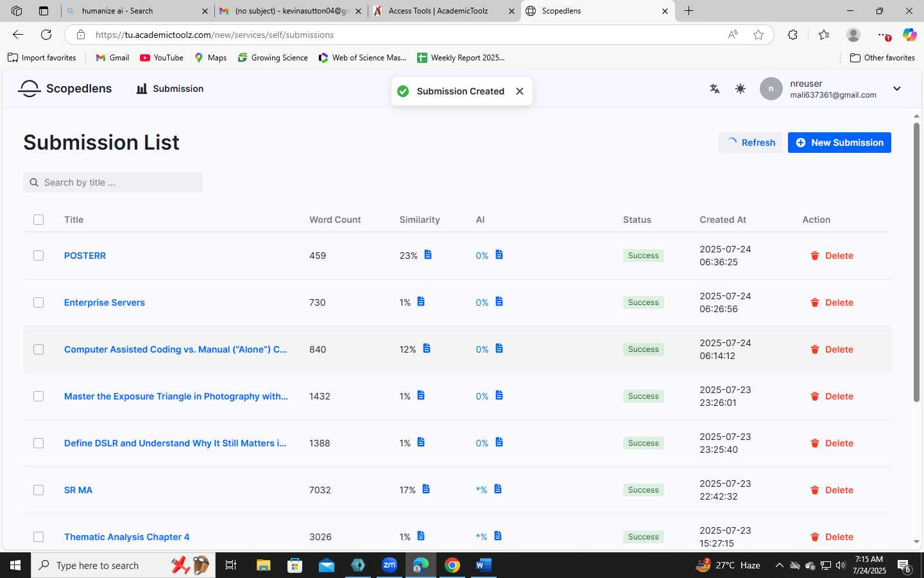The width and height of the screenshot is (924, 578).
Task: Click the Scopedlens logo
Action: tap(65, 89)
